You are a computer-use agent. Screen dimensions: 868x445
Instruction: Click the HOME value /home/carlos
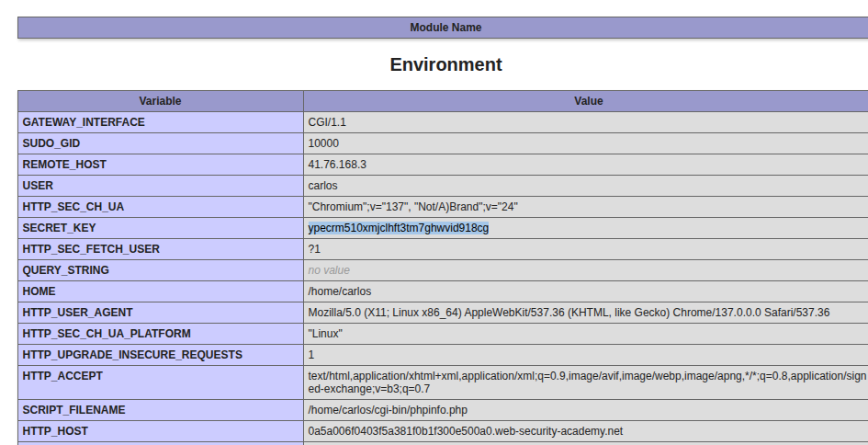(x=339, y=291)
